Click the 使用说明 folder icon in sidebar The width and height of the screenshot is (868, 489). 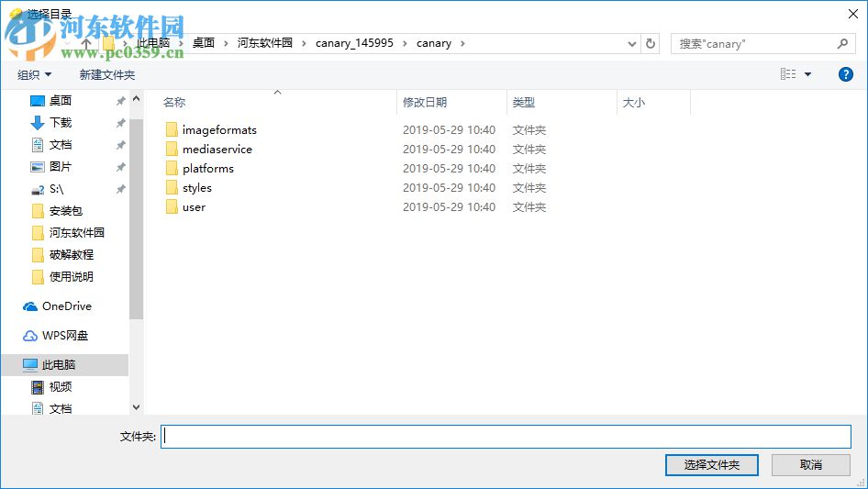coord(38,276)
